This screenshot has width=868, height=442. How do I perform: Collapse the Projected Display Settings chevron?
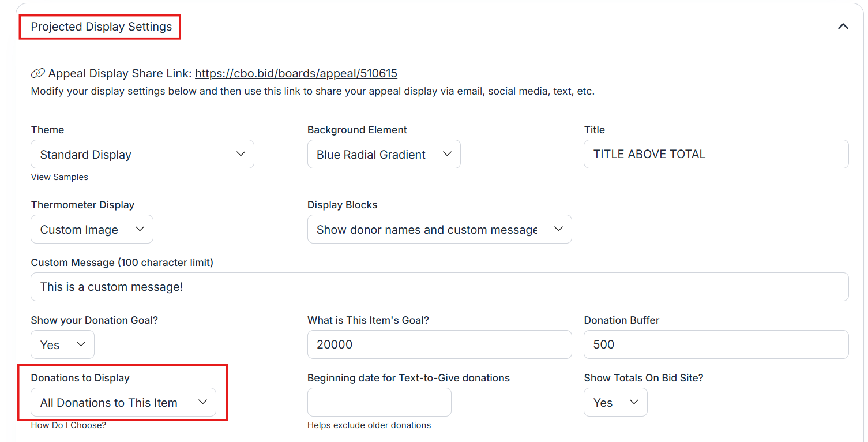point(843,27)
